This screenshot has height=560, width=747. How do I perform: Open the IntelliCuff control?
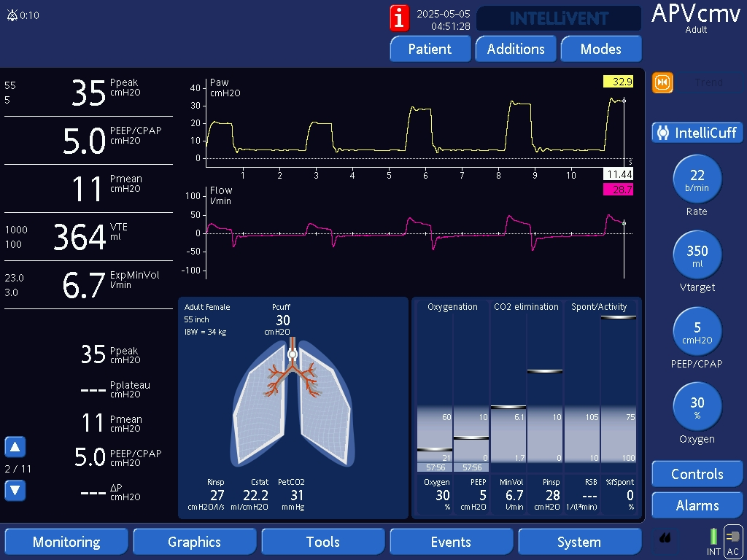pos(697,133)
